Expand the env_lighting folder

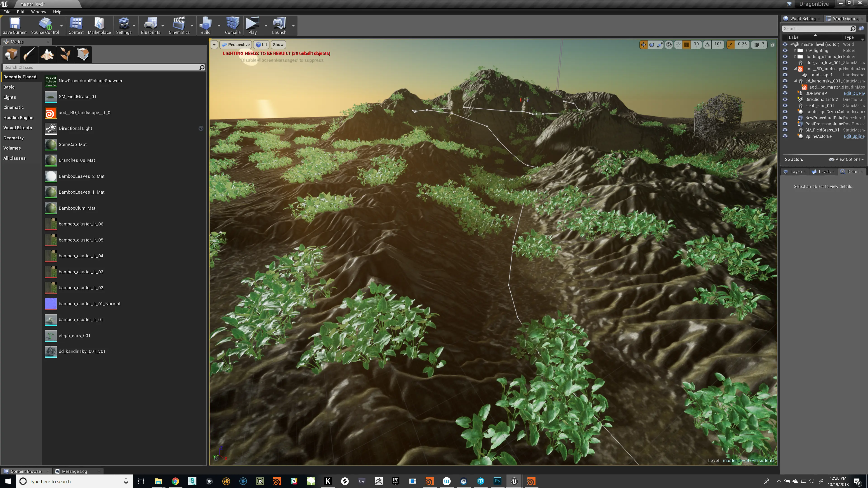(795, 51)
